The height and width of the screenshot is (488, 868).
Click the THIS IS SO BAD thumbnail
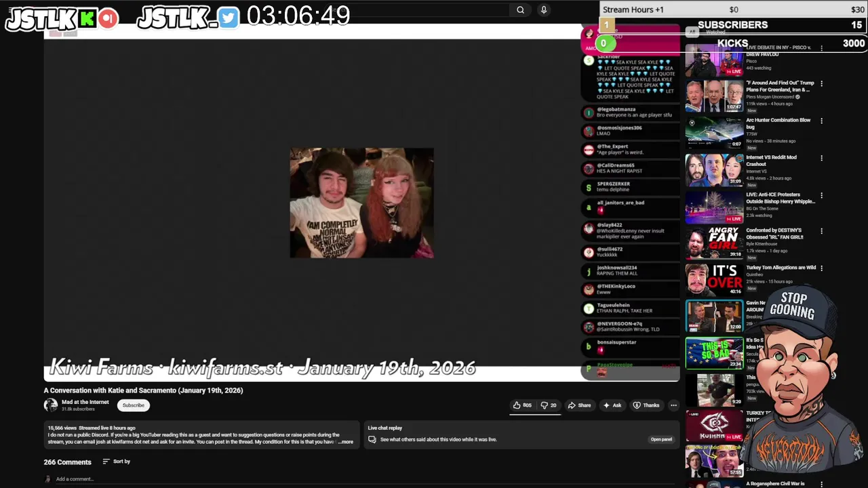tap(714, 353)
